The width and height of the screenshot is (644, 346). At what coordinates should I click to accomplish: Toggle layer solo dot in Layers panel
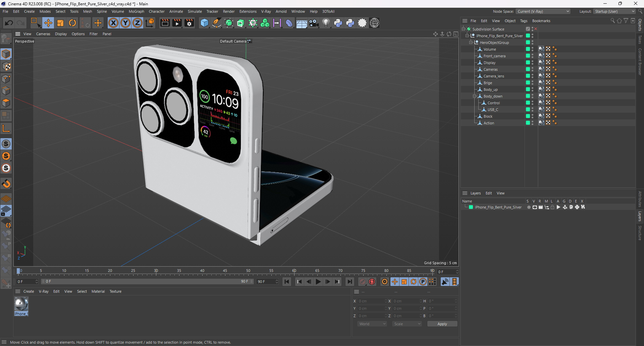(529, 207)
